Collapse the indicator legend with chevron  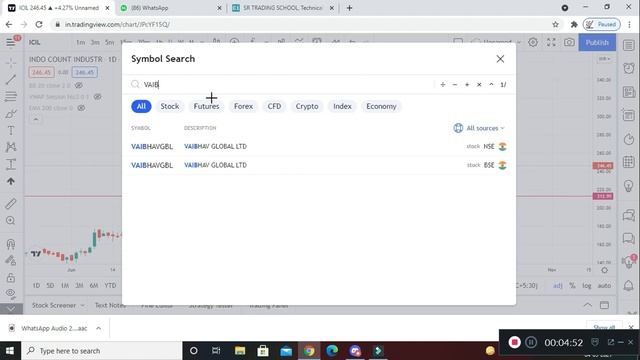36,120
